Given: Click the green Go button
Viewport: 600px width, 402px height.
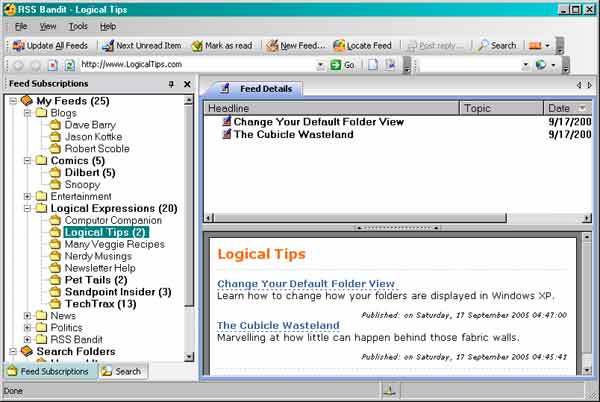Looking at the screenshot, I should pyautogui.click(x=342, y=65).
